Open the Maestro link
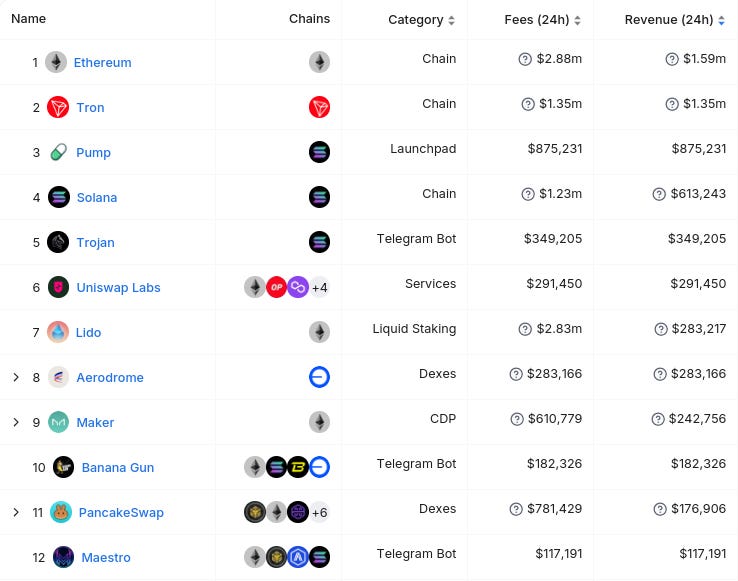This screenshot has height=581, width=738. (x=106, y=557)
